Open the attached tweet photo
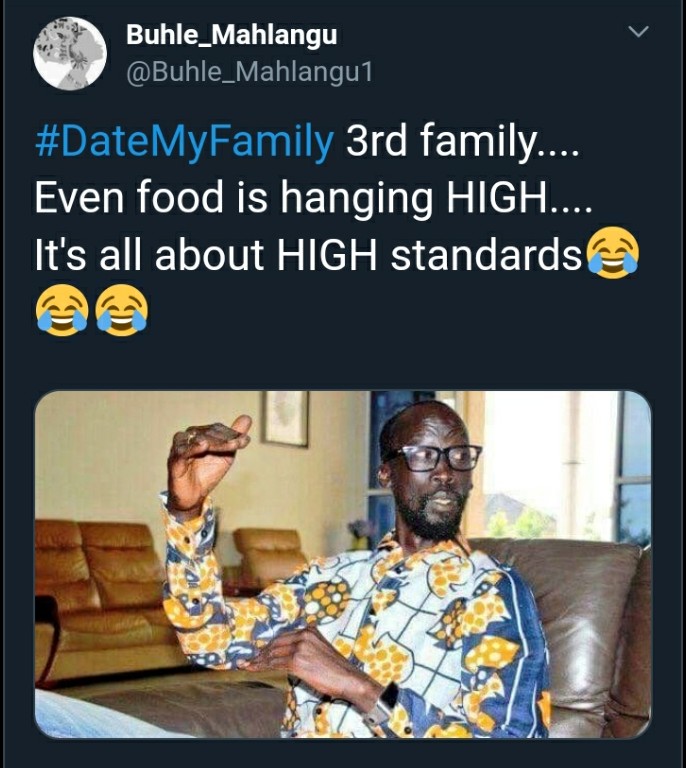Image resolution: width=686 pixels, height=768 pixels. pos(343,564)
